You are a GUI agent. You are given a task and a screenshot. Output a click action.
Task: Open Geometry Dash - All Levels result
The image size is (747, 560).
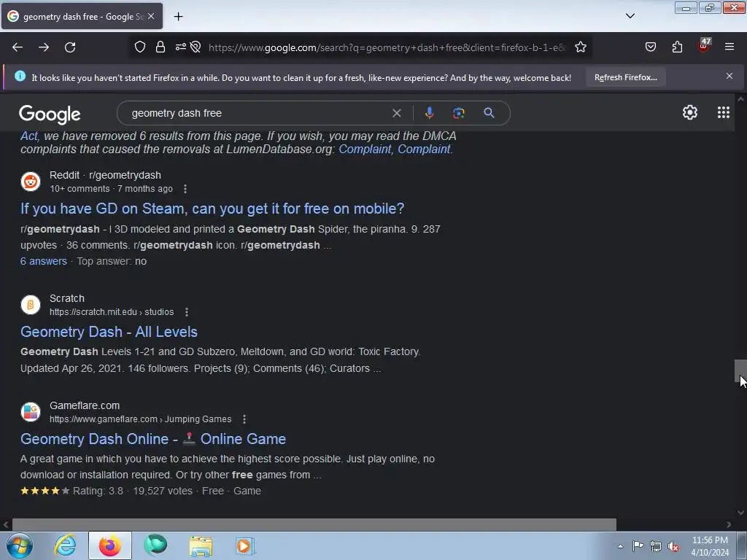click(x=109, y=332)
